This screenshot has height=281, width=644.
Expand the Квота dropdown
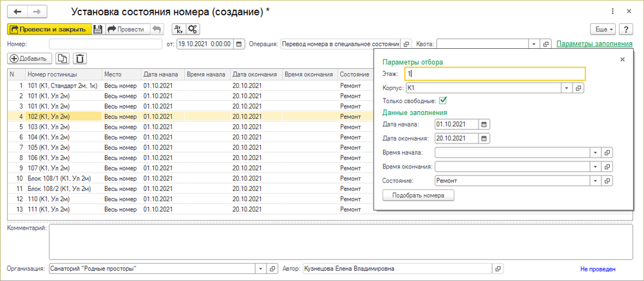point(535,44)
